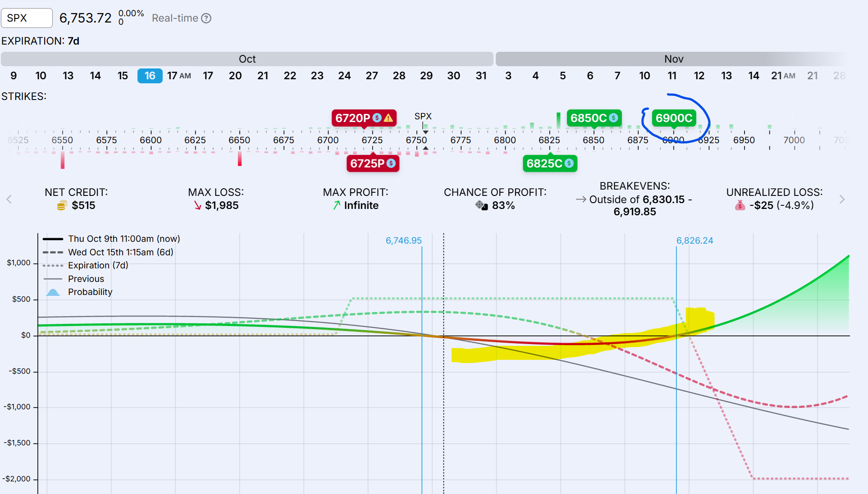Click the dollar icon on 6725P strike
Screen dimensions: 868x494
pyautogui.click(x=391, y=163)
